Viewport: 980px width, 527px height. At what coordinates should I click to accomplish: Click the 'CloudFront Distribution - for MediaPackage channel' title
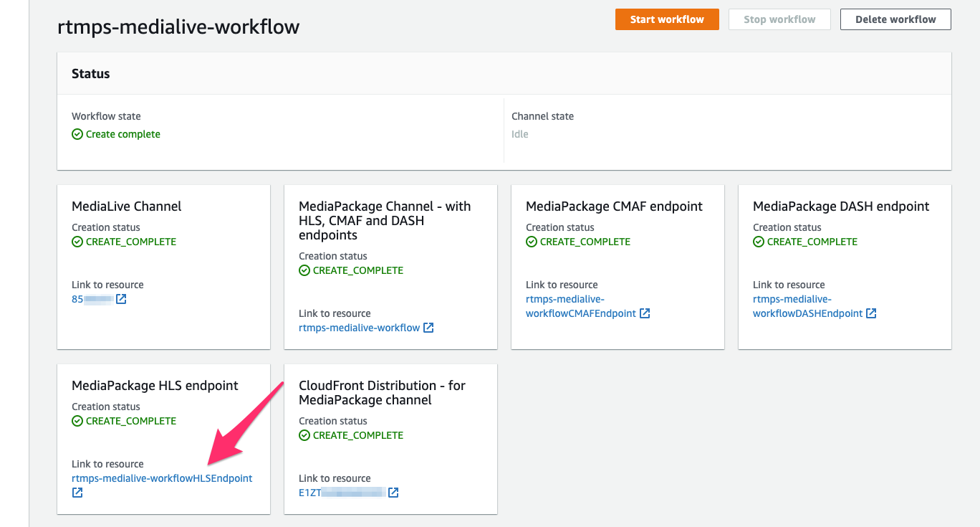[x=382, y=393]
